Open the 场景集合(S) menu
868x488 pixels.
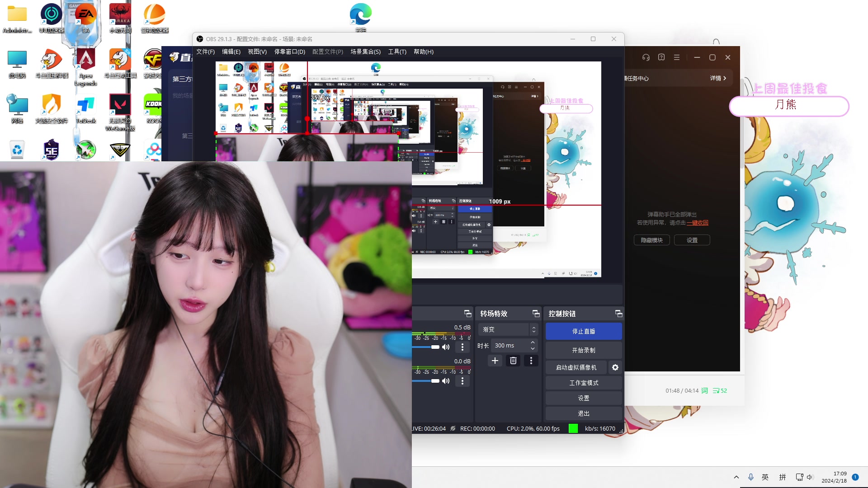coord(365,52)
